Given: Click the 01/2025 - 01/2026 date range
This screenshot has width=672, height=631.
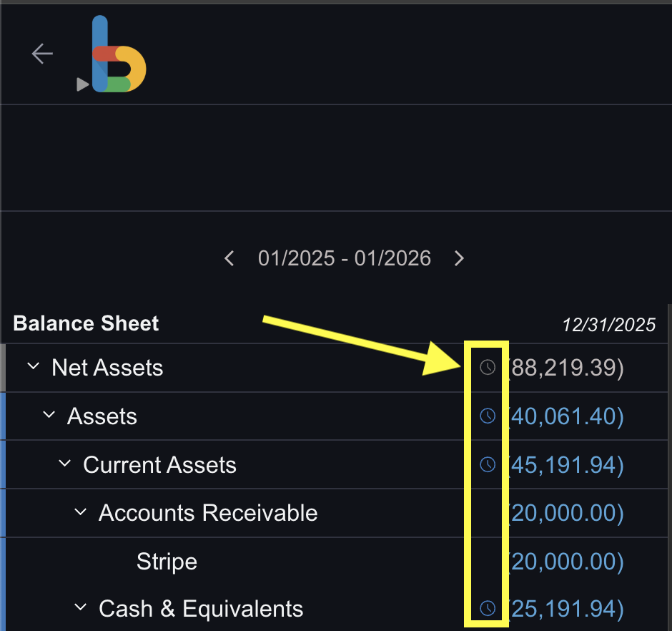Looking at the screenshot, I should 345,258.
